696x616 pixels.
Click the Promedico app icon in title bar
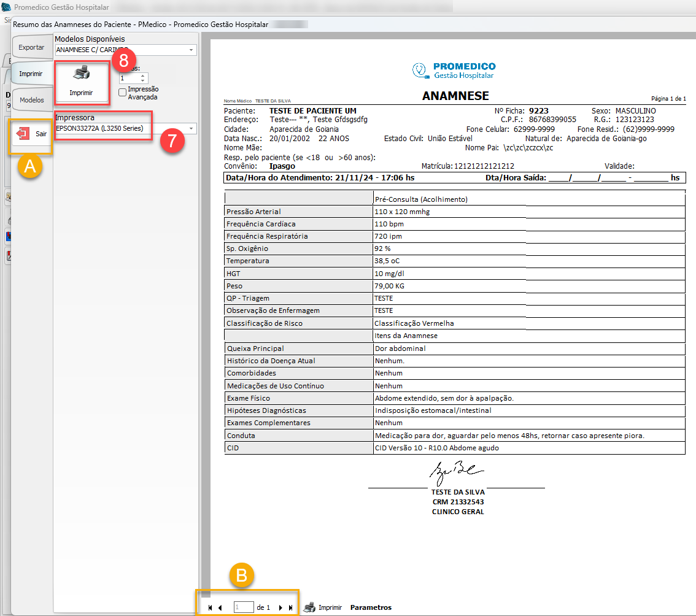[6, 7]
